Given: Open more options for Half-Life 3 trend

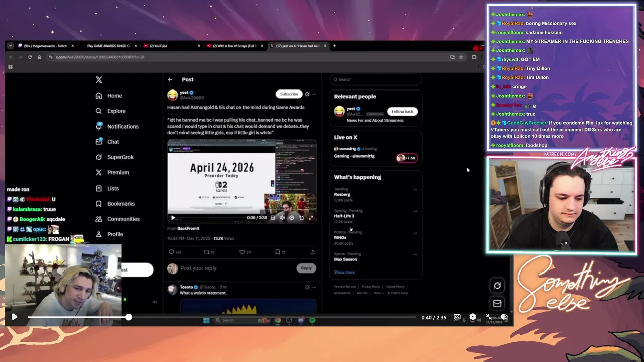Looking at the screenshot, I should (x=415, y=211).
